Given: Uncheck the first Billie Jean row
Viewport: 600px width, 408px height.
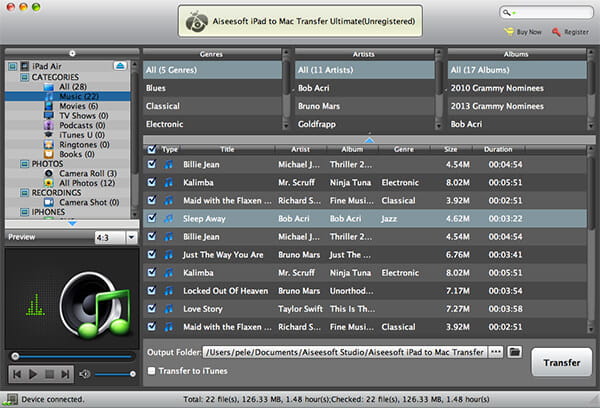Looking at the screenshot, I should tap(152, 164).
